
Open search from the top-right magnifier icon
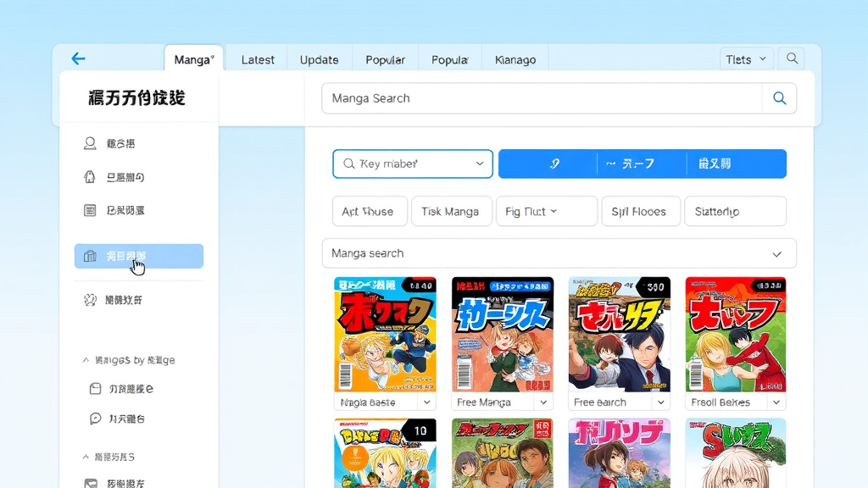tap(792, 58)
